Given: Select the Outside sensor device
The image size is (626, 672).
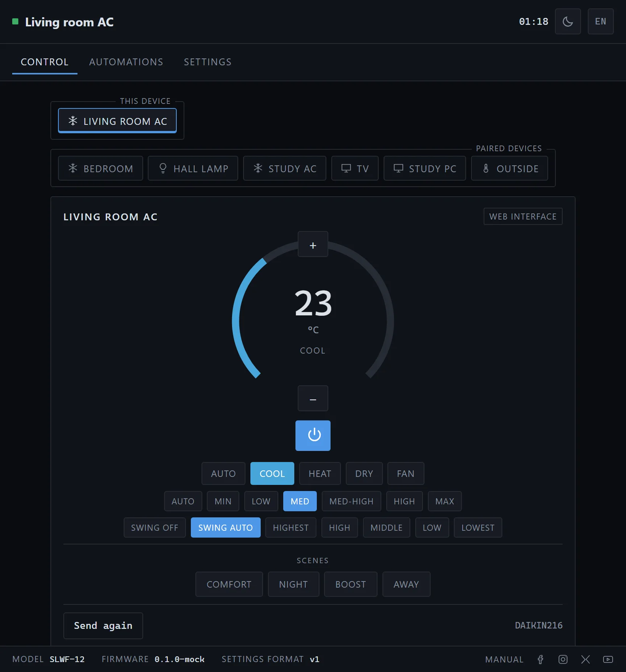Looking at the screenshot, I should click(510, 168).
